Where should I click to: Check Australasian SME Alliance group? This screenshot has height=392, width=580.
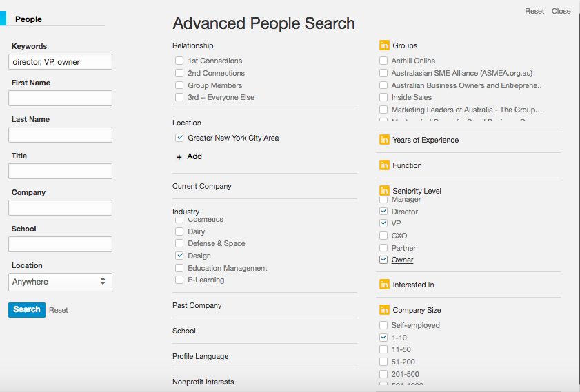tap(383, 73)
